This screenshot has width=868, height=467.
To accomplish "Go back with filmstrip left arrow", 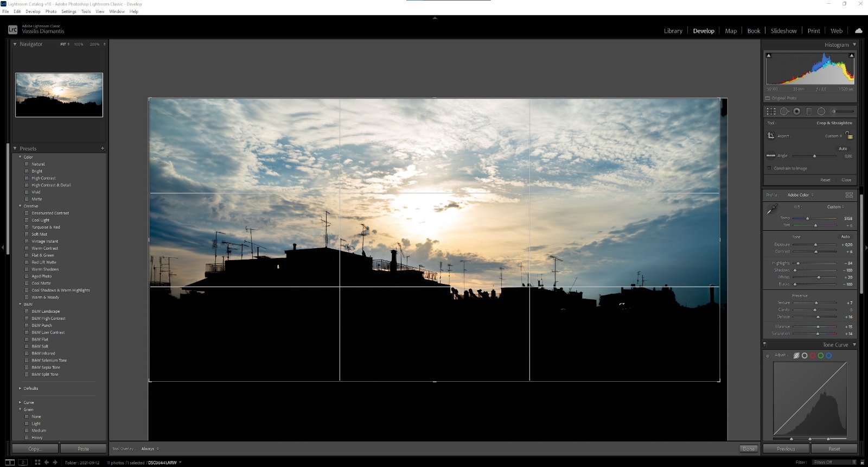I will point(47,462).
